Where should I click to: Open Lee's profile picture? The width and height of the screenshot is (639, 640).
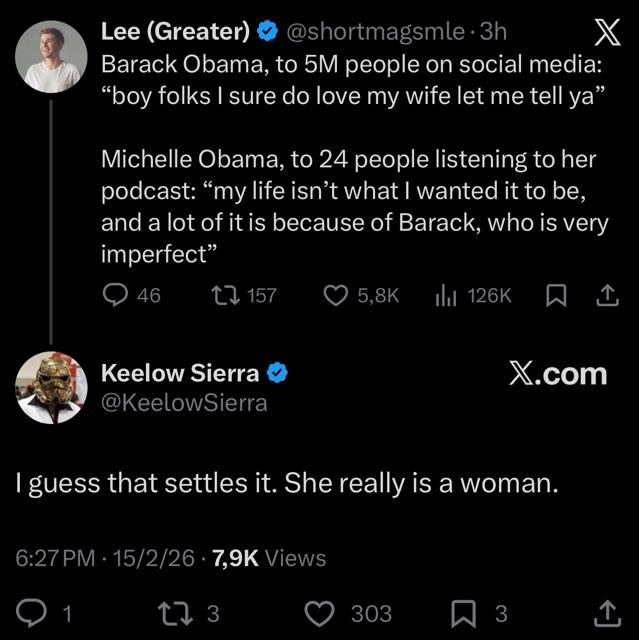49,56
